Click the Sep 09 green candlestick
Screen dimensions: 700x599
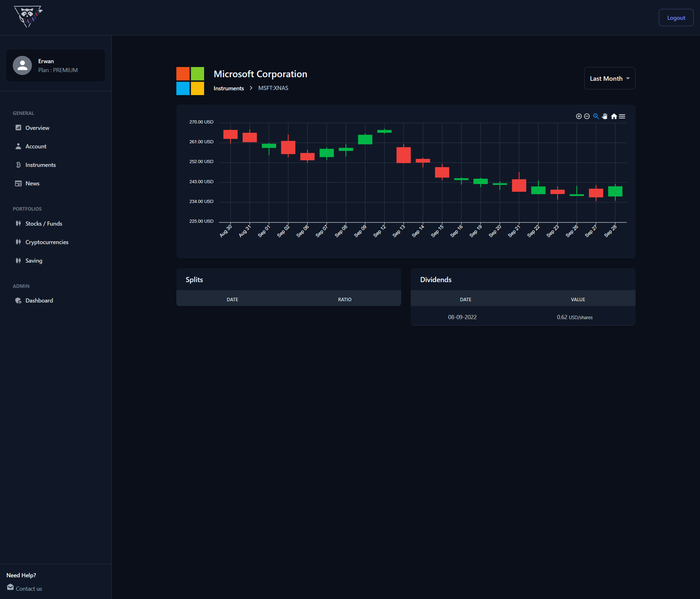click(365, 139)
